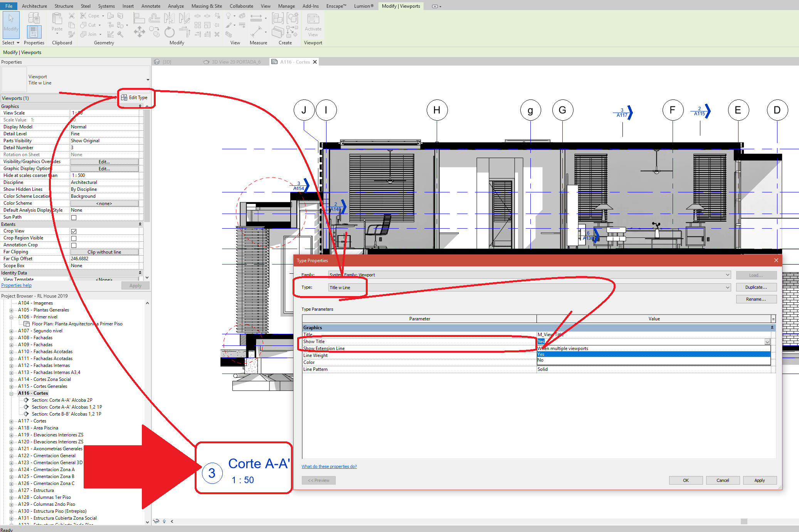This screenshot has height=532, width=799.
Task: Uncheck the Crop View checkbox
Action: (x=74, y=231)
